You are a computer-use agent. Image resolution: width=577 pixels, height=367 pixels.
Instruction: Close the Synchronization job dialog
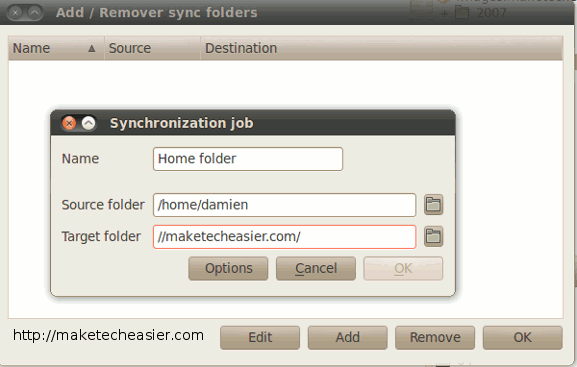(69, 123)
